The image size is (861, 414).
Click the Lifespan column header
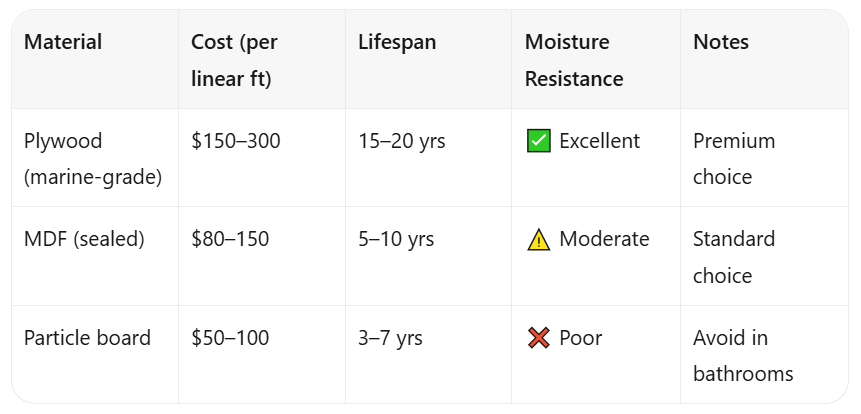click(398, 42)
